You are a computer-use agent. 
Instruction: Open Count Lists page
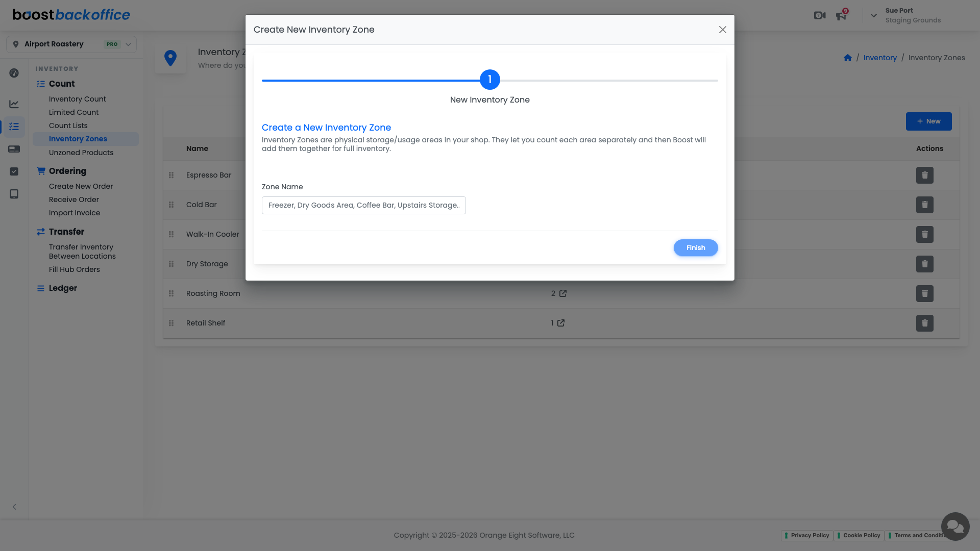(x=68, y=126)
